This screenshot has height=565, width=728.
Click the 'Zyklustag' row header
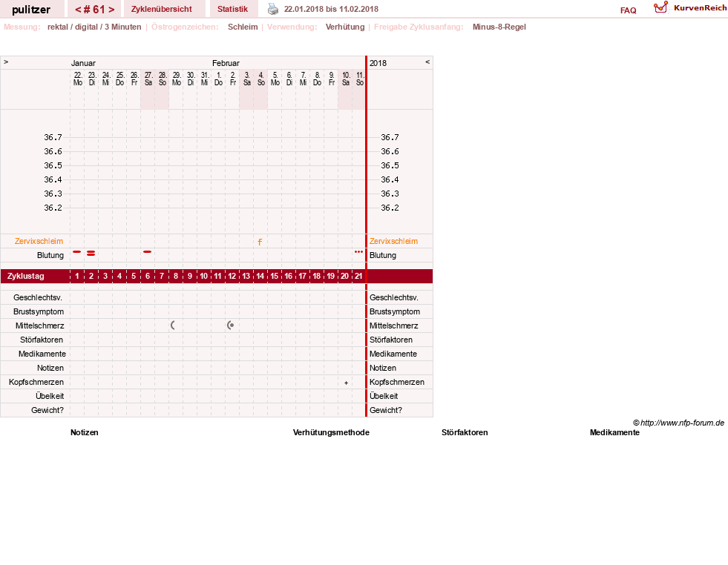26,276
